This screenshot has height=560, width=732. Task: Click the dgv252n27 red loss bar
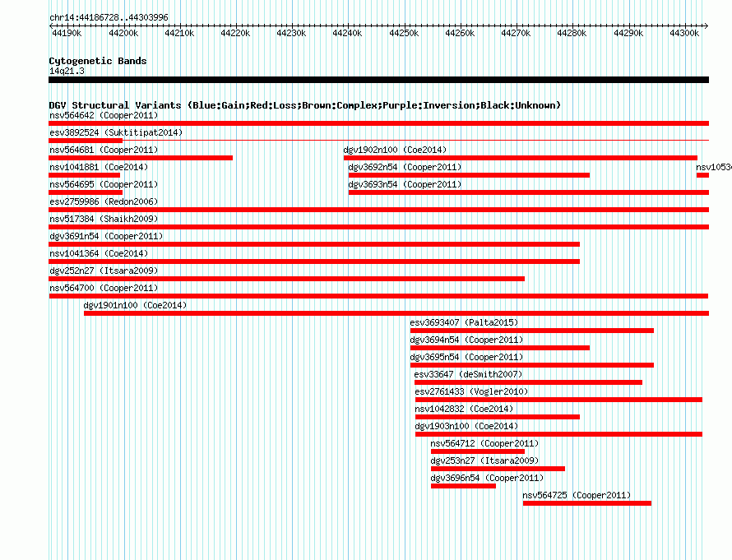(287, 279)
